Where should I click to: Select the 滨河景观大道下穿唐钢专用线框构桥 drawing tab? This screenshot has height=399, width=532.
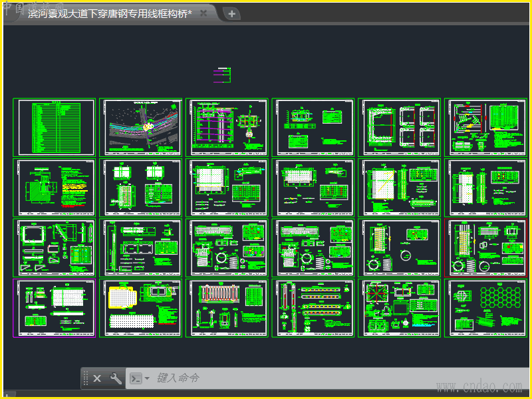point(110,13)
